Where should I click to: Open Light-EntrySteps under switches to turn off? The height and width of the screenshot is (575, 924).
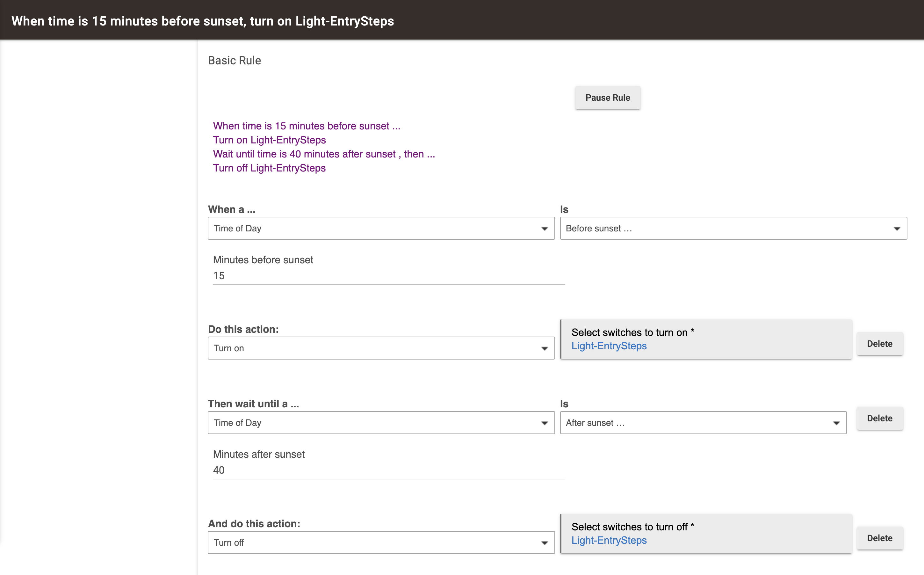click(x=609, y=540)
